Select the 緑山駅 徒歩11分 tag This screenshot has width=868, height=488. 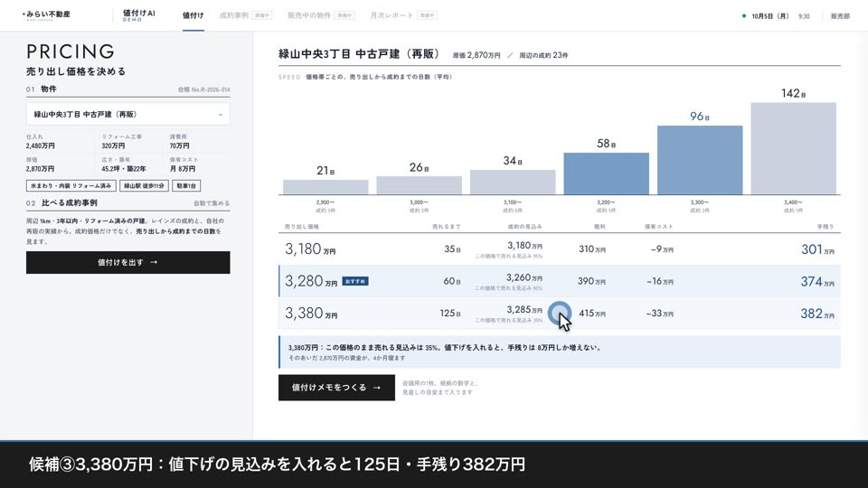pos(144,186)
